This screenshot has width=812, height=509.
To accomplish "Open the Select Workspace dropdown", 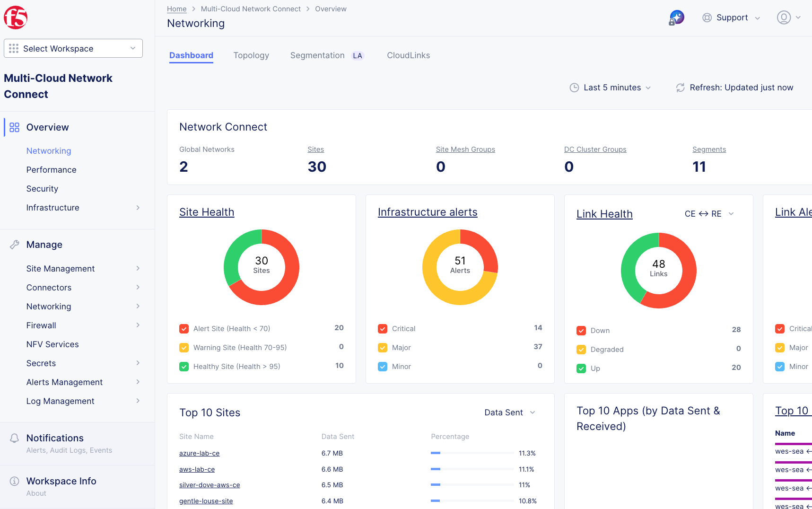I will [73, 48].
